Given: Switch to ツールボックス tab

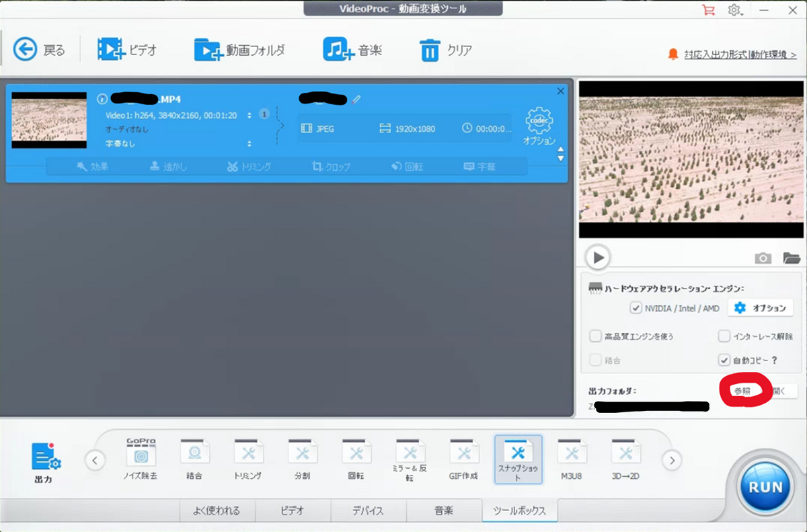Looking at the screenshot, I should tap(520, 510).
